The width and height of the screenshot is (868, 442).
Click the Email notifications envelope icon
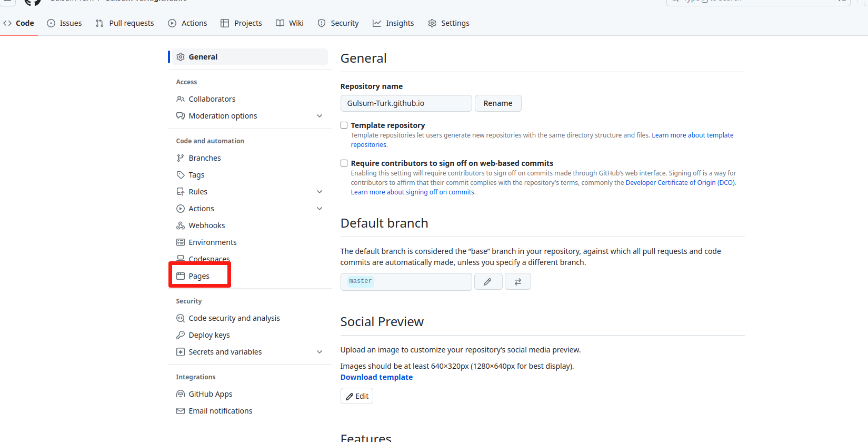(181, 411)
